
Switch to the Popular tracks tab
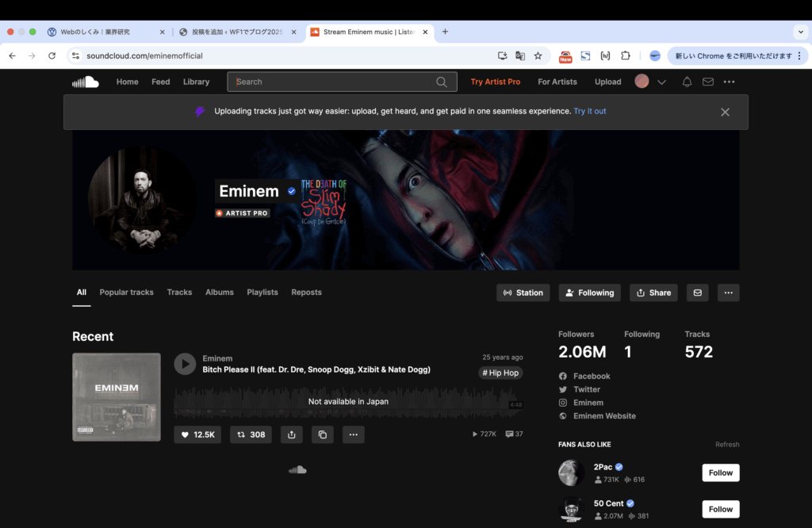126,293
